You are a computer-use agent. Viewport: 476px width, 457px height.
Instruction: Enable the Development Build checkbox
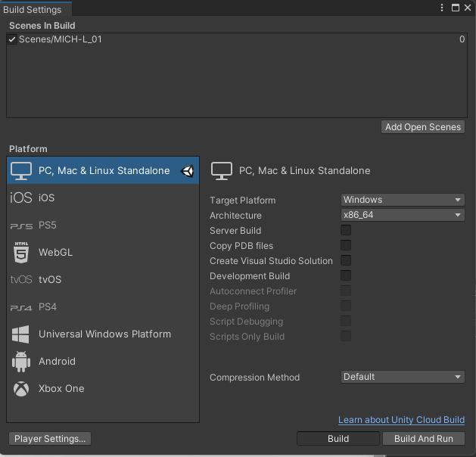pos(346,275)
